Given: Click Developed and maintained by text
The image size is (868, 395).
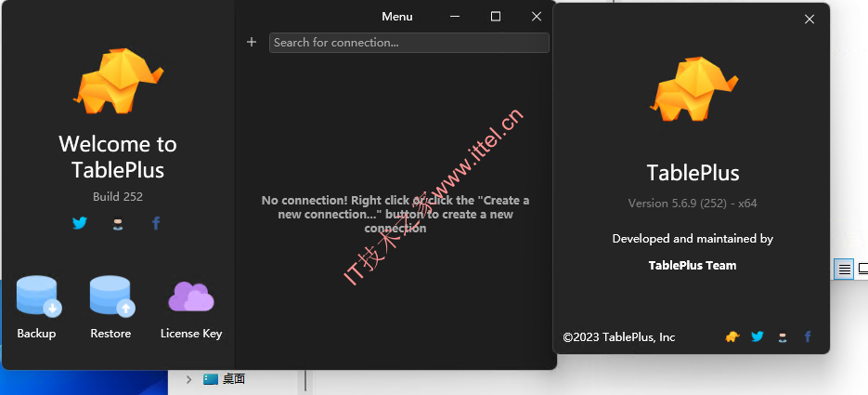Looking at the screenshot, I should [x=693, y=239].
